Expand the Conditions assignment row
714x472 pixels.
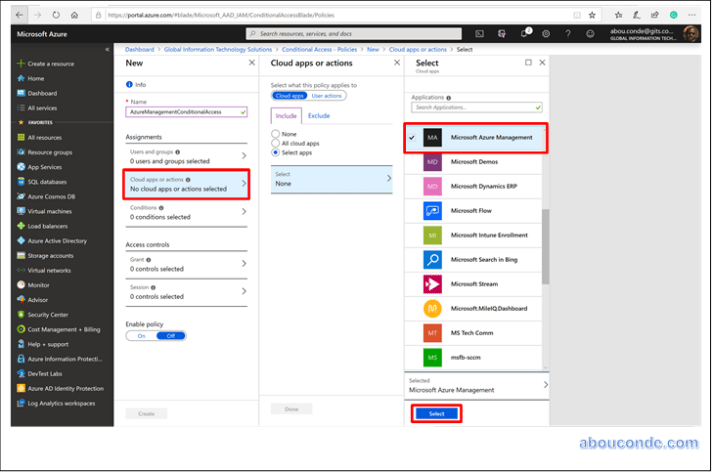click(186, 212)
